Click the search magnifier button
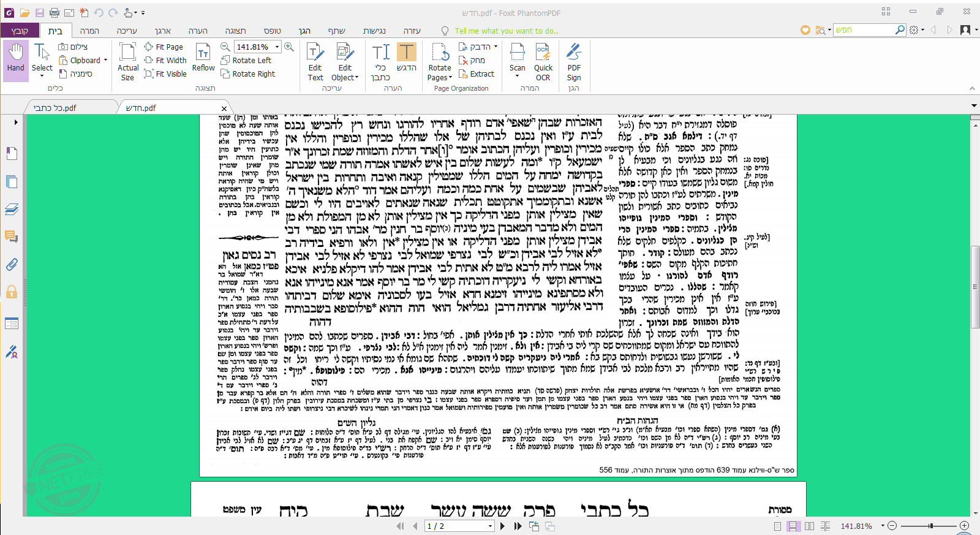980x535 pixels. click(900, 29)
